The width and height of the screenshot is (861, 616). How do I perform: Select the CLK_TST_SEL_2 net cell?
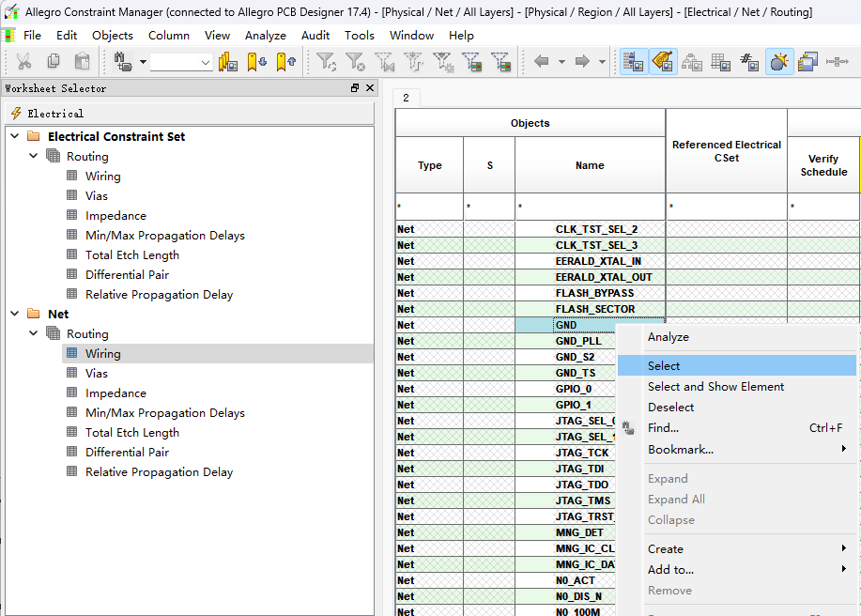click(590, 229)
